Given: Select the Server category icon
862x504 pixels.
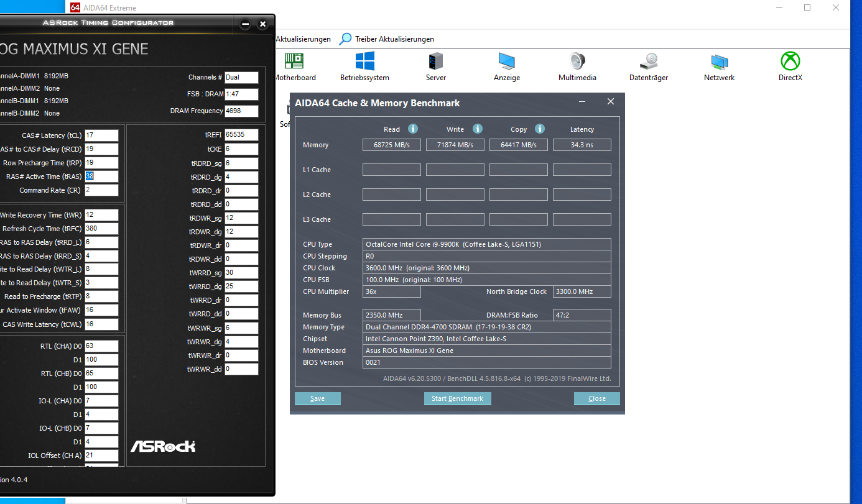Looking at the screenshot, I should (x=435, y=61).
